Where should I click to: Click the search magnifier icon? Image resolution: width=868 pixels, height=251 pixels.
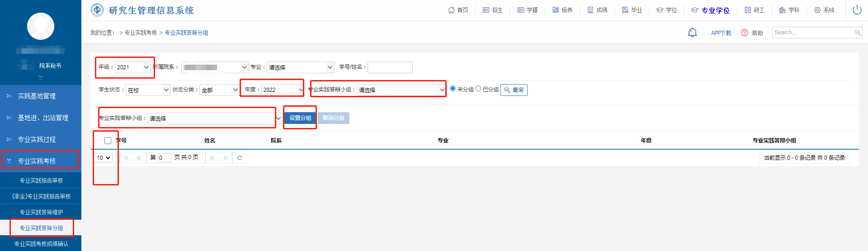pyautogui.click(x=858, y=33)
